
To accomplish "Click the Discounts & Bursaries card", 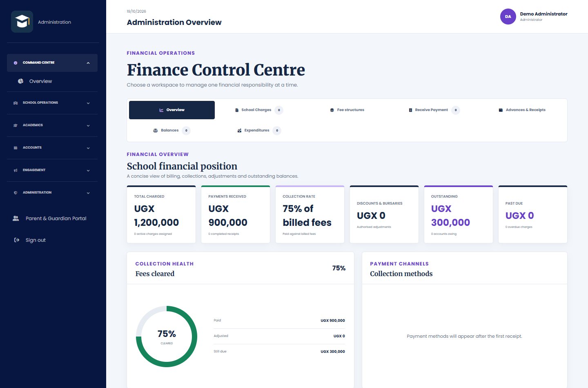I will click(384, 214).
